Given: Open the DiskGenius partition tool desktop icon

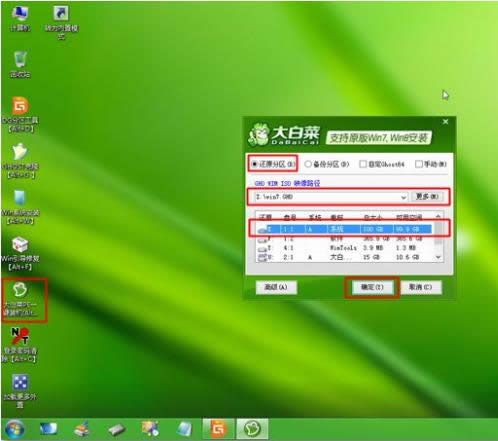Looking at the screenshot, I should pyautogui.click(x=20, y=114).
